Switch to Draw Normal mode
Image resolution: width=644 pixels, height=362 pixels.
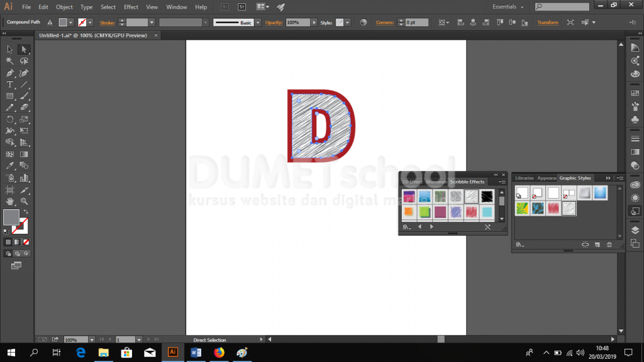tap(8, 254)
